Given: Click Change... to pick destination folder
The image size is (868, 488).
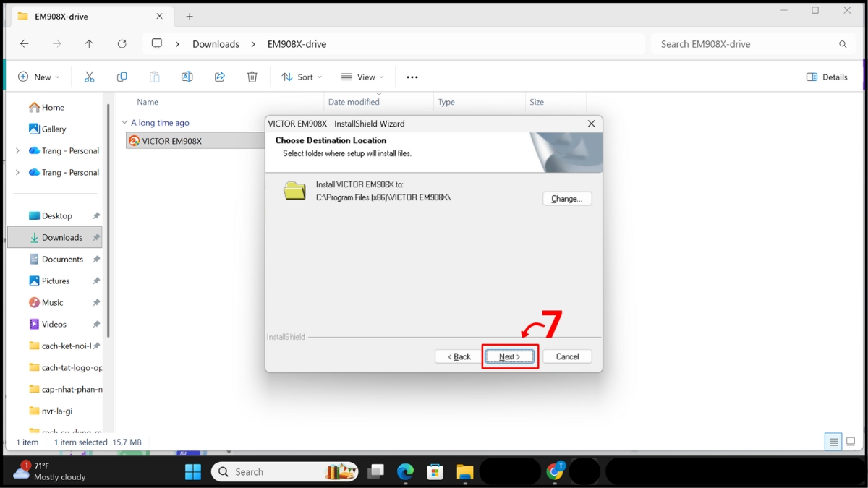Looking at the screenshot, I should tap(567, 198).
